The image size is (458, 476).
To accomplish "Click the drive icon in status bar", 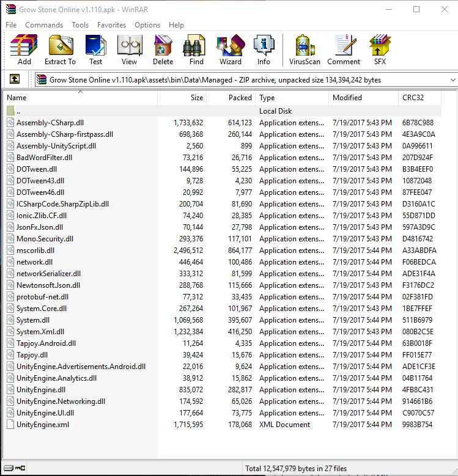I will 9,468.
